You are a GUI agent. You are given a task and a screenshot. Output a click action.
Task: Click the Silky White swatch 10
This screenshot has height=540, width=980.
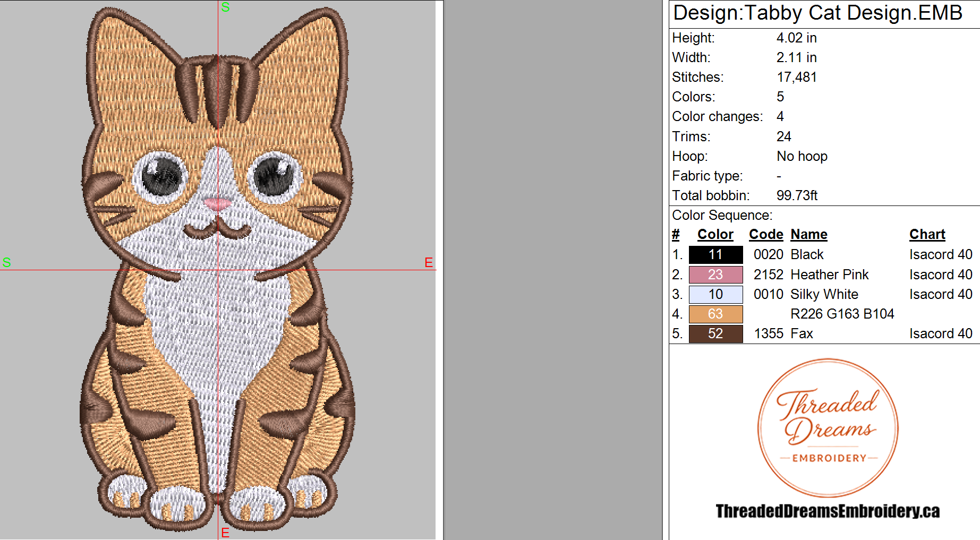pos(715,294)
